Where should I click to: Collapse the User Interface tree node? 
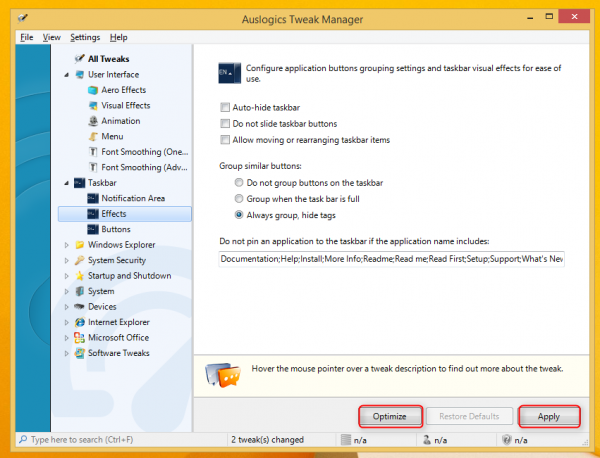point(67,75)
